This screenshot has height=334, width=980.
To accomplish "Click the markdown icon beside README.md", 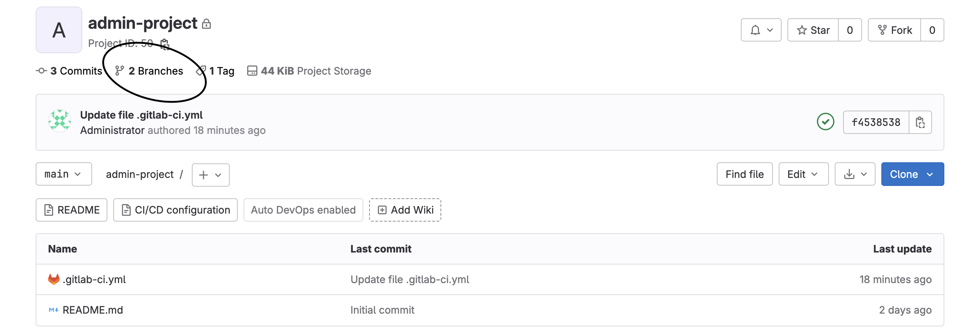I will (x=54, y=310).
